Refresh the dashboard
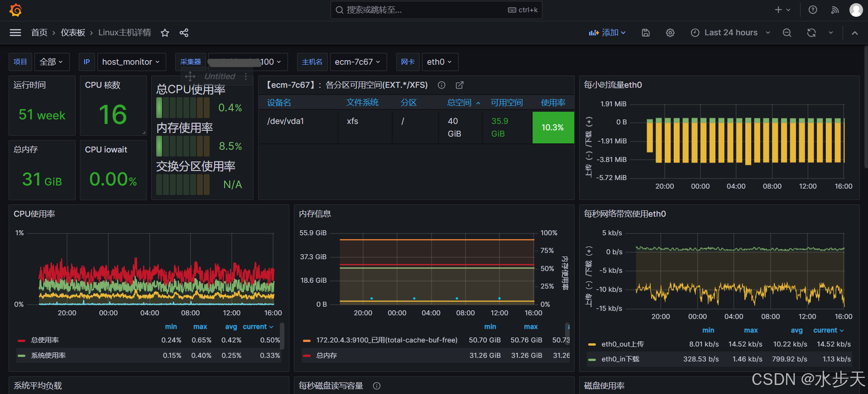This screenshot has height=394, width=868. coord(811,33)
